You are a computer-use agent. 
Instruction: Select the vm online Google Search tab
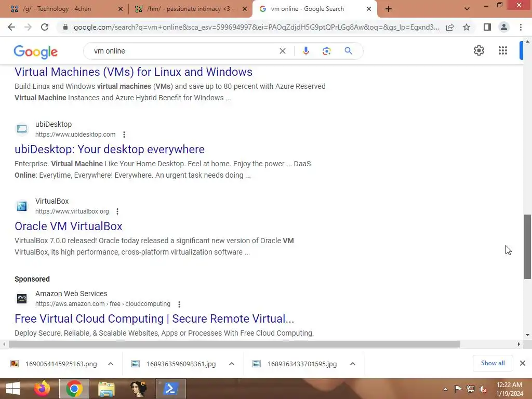[314, 9]
